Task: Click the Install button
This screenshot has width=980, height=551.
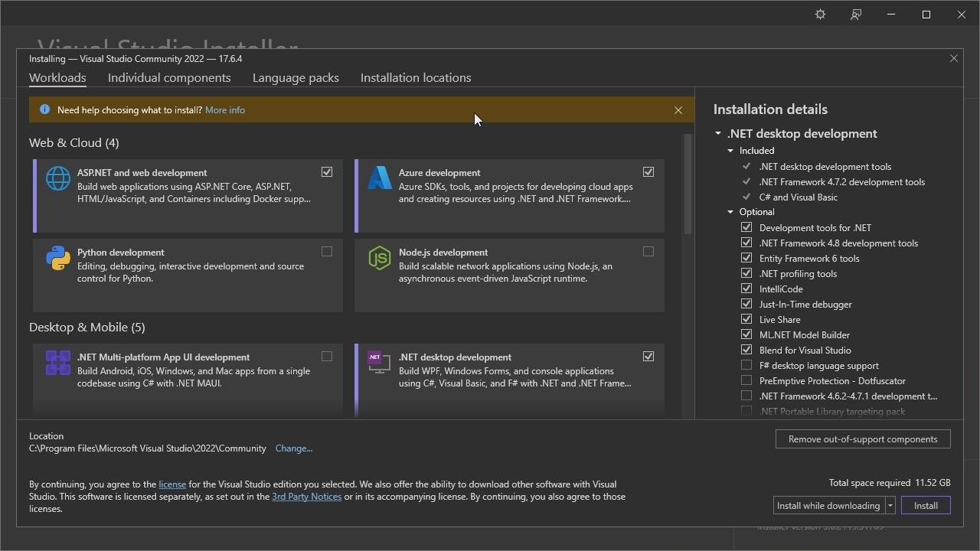Action: [926, 506]
